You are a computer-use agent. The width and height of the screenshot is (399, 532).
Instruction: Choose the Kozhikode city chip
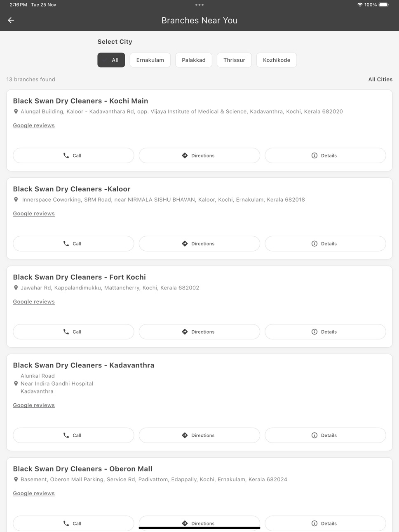[277, 60]
